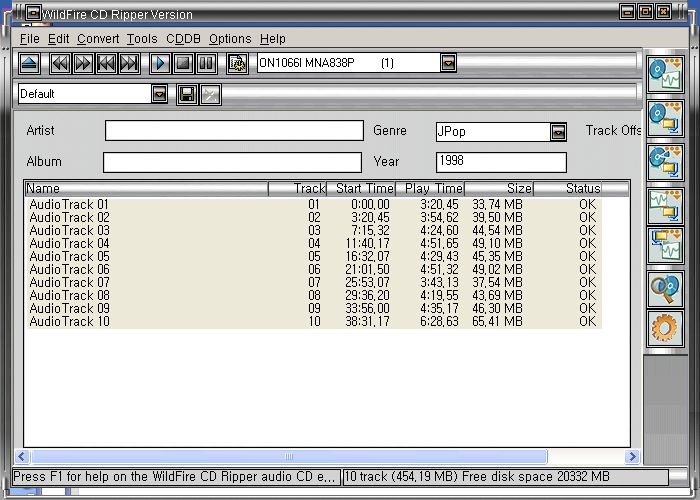Select the AudioTrack 01 row

click(314, 204)
